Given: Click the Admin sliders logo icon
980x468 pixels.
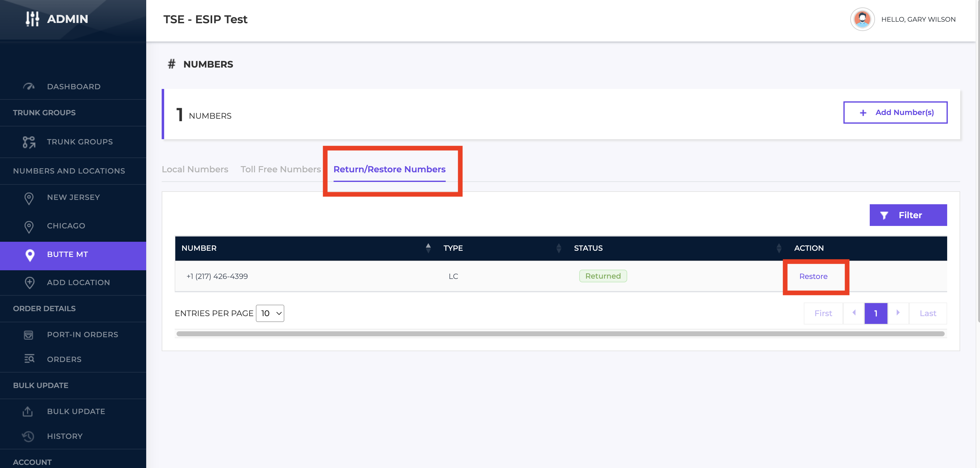Looking at the screenshot, I should point(32,19).
